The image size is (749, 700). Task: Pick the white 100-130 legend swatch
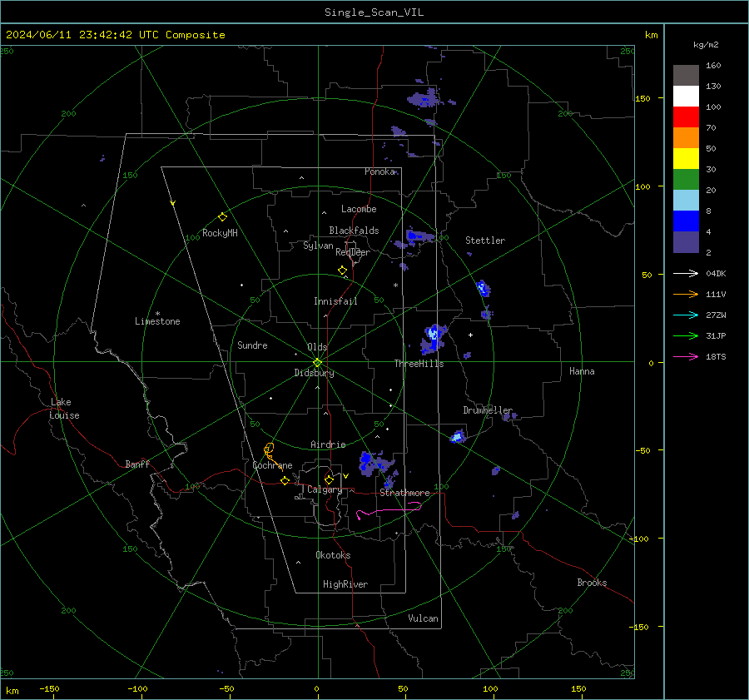(x=686, y=97)
